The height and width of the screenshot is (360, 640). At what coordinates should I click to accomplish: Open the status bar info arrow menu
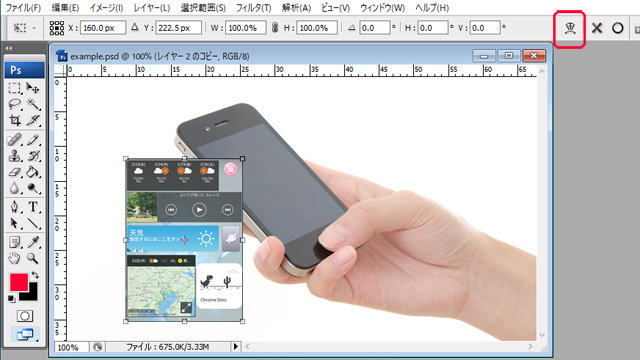[236, 347]
